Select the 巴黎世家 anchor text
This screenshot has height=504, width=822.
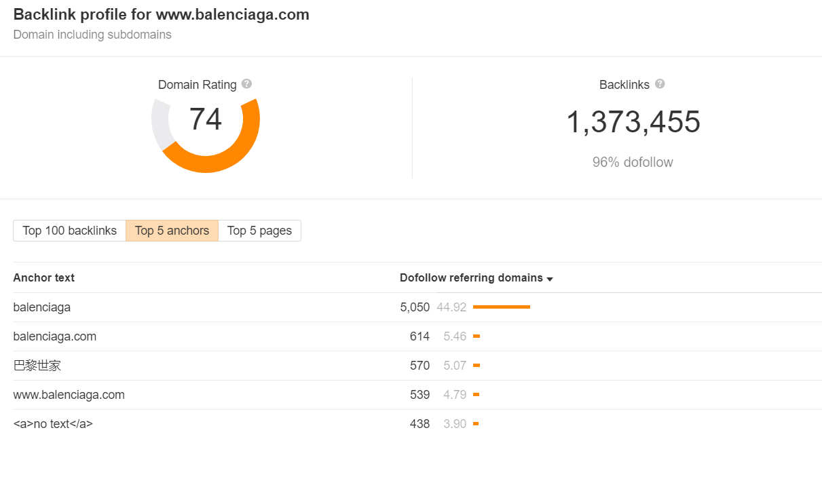click(x=37, y=366)
